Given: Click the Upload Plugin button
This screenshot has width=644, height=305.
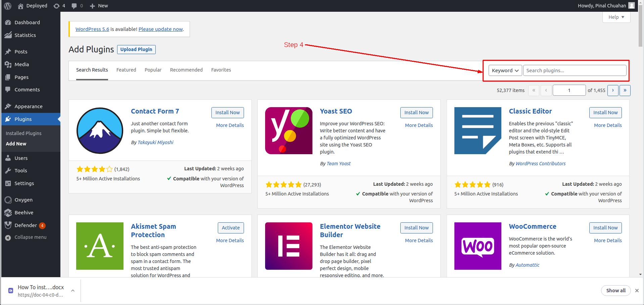Looking at the screenshot, I should [136, 49].
